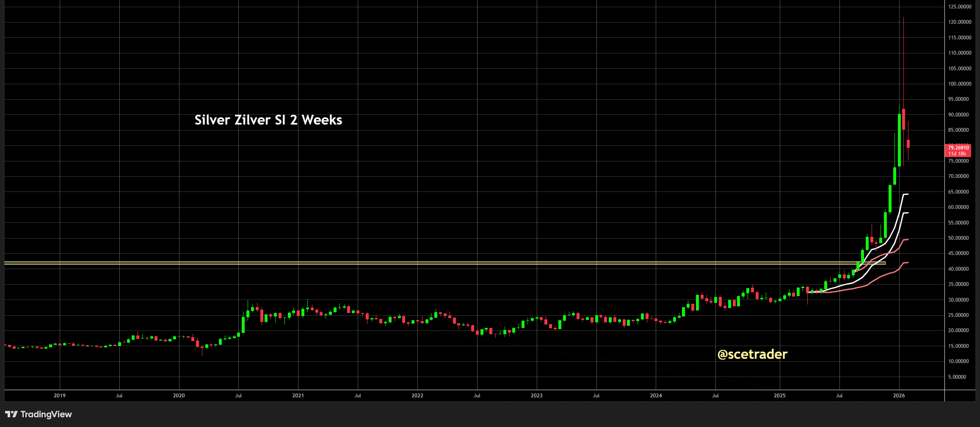
Task: Select the 5.00000 price scale label
Action: pos(957,377)
